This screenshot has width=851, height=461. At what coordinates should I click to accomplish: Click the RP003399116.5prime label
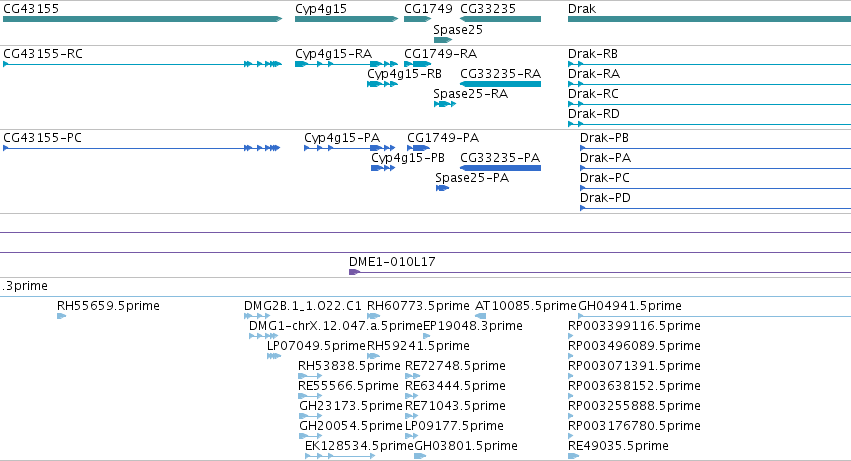tap(634, 326)
